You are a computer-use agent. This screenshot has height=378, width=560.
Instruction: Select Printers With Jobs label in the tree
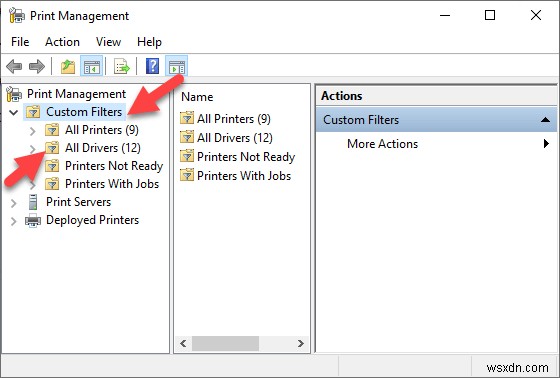112,184
